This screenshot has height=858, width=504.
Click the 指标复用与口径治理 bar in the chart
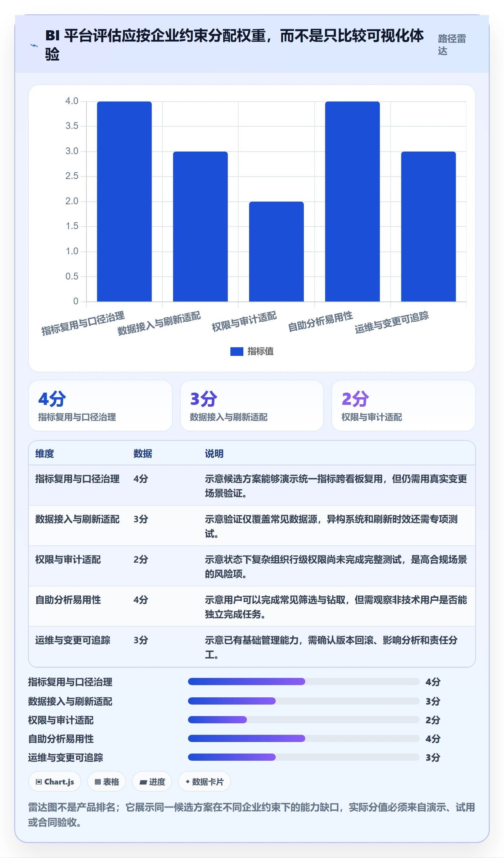click(x=124, y=201)
